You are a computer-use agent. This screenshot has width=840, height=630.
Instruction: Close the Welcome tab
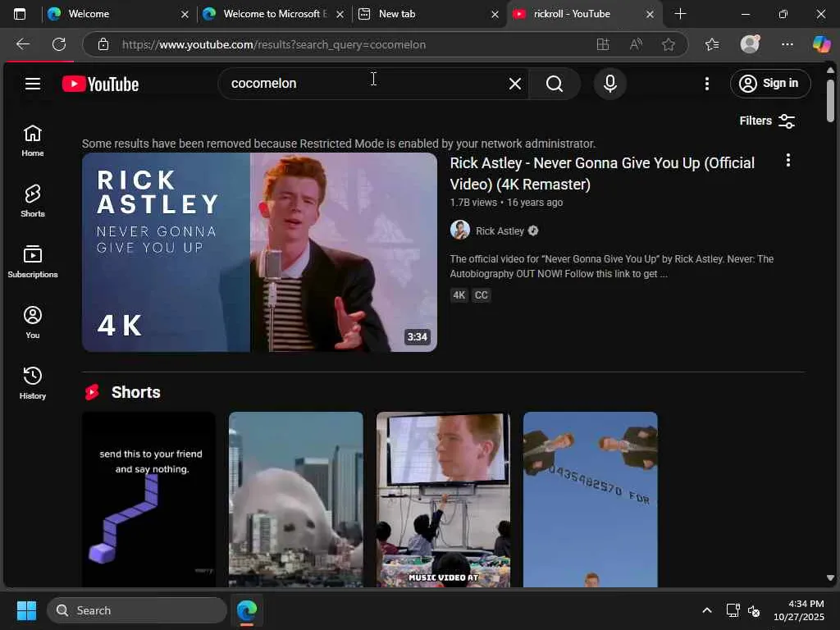185,15
